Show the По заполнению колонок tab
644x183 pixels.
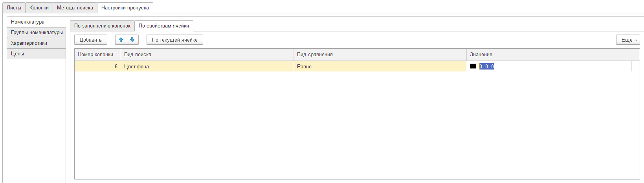[102, 26]
